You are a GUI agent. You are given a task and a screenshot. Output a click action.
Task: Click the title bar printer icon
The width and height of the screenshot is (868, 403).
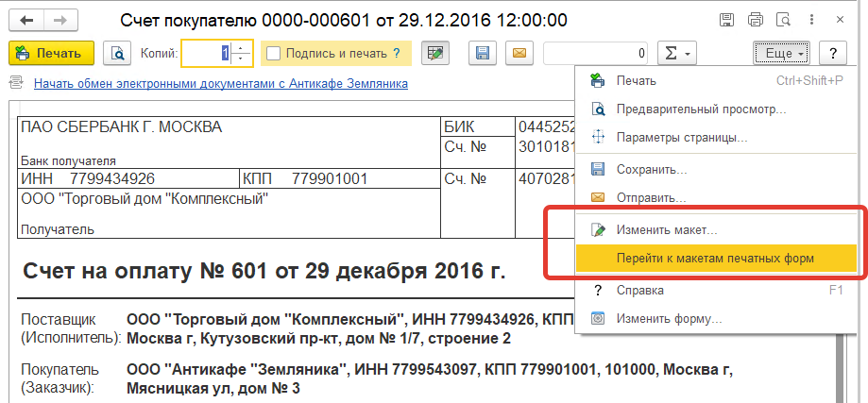tap(756, 21)
